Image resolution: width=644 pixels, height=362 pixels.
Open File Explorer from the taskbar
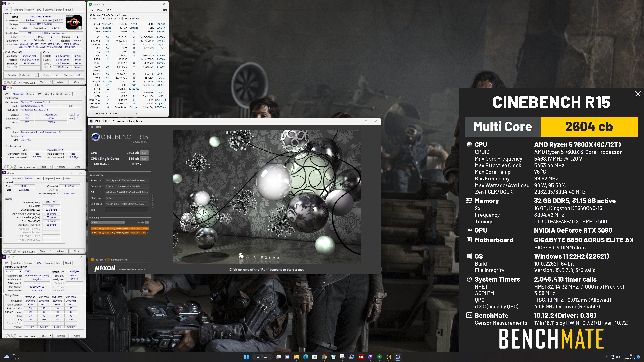pyautogui.click(x=297, y=357)
